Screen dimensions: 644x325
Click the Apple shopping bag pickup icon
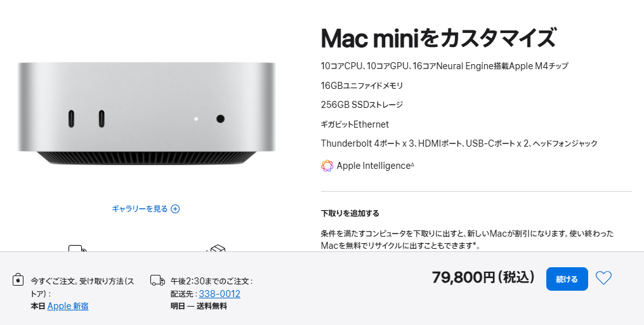point(18,280)
